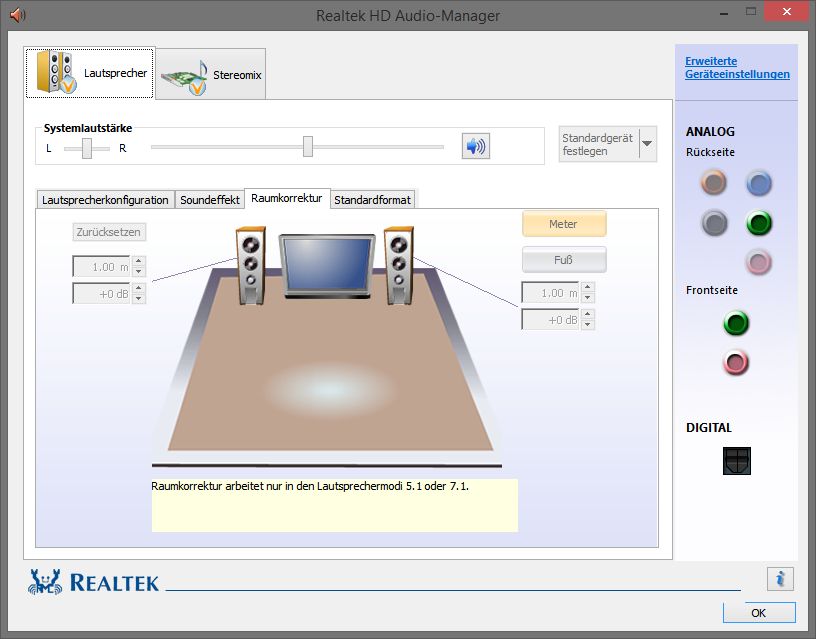
Task: Click the TV screen in the room view
Action: [327, 266]
